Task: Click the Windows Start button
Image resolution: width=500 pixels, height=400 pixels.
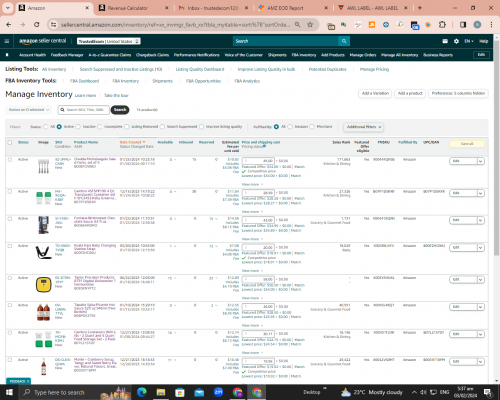Action: (x=9, y=392)
